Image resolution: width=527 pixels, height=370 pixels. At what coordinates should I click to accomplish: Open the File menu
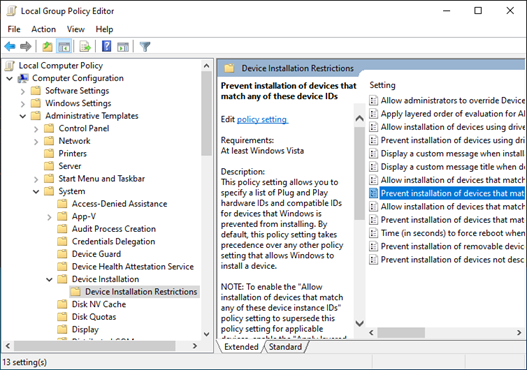click(x=14, y=29)
